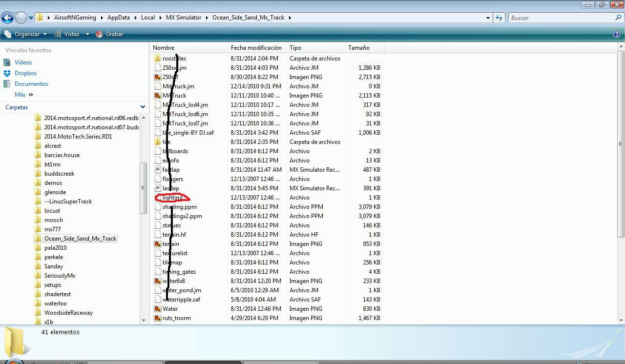The height and width of the screenshot is (364, 625).
Task: Open the Documentos favorite link
Action: pyautogui.click(x=31, y=84)
